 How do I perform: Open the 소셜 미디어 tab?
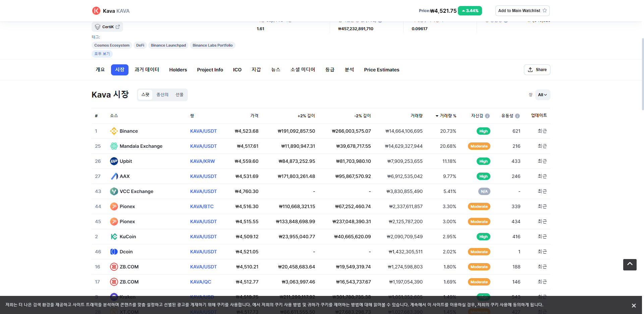click(x=303, y=70)
